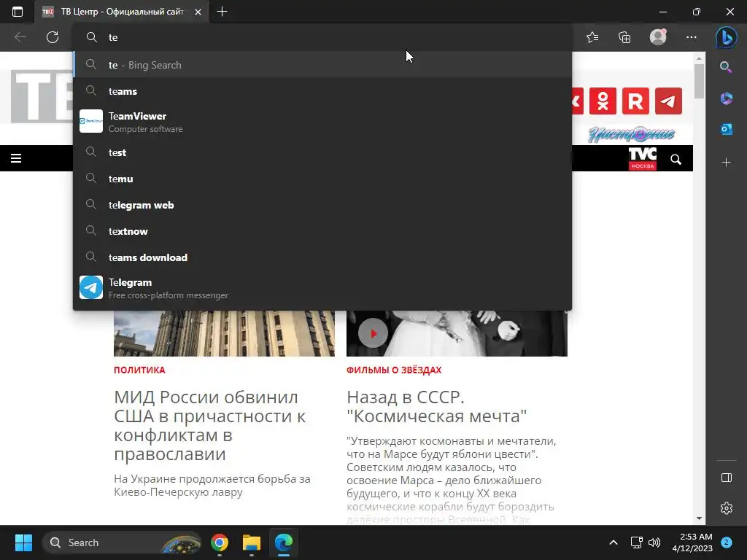This screenshot has height=560, width=747.
Task: Choose the 'textnow' suggestion
Action: (322, 231)
